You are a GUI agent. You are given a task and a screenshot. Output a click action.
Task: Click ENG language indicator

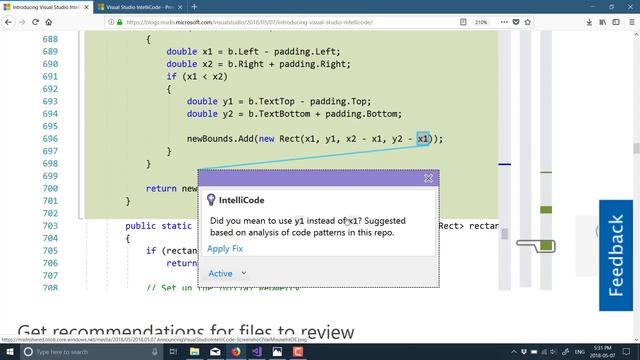pyautogui.click(x=579, y=352)
